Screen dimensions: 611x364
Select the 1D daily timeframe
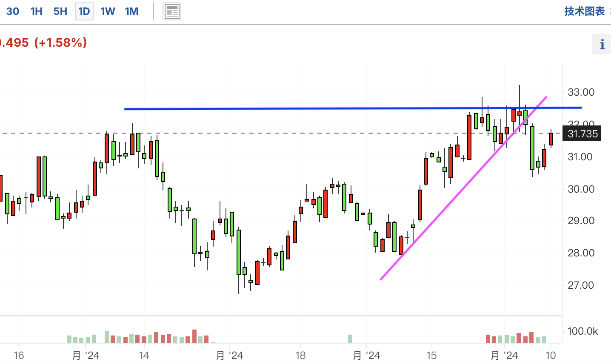pyautogui.click(x=84, y=11)
